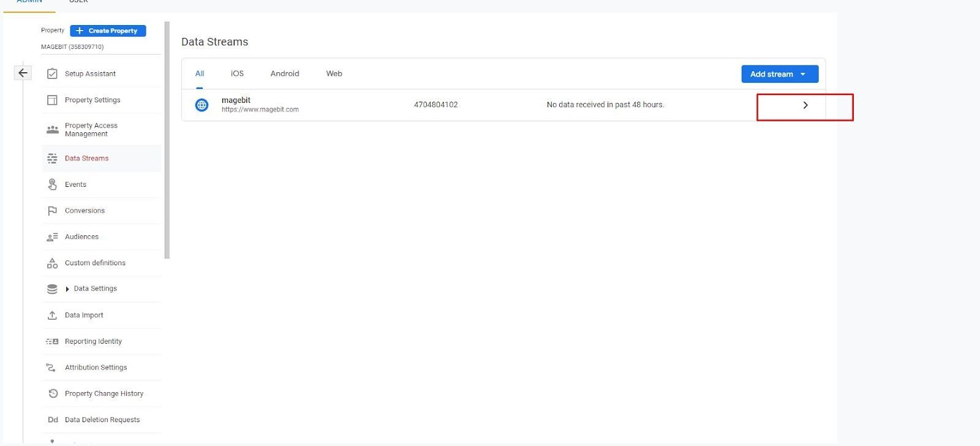Expand the Data Settings triangle
The height and width of the screenshot is (446, 980).
pyautogui.click(x=67, y=289)
